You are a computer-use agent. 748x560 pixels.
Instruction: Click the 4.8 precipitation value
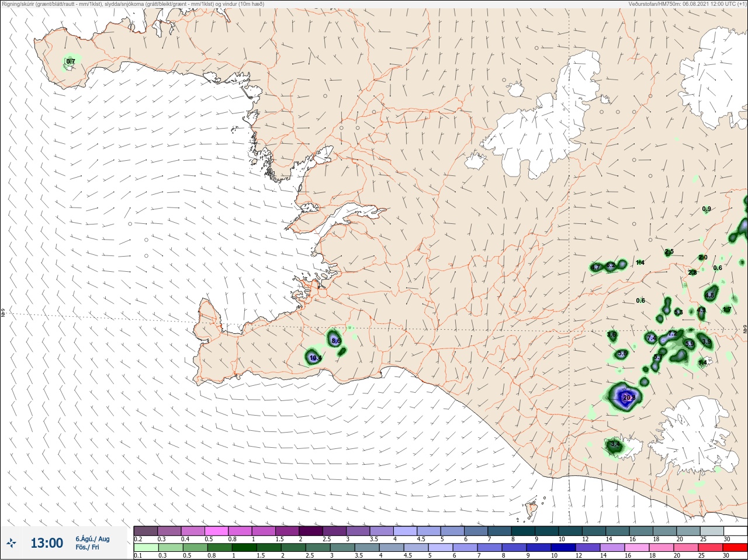click(710, 296)
